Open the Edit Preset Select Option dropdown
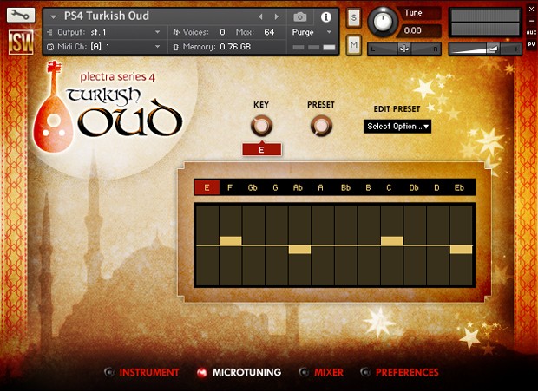Viewport: 538px width, 392px height. click(x=397, y=127)
